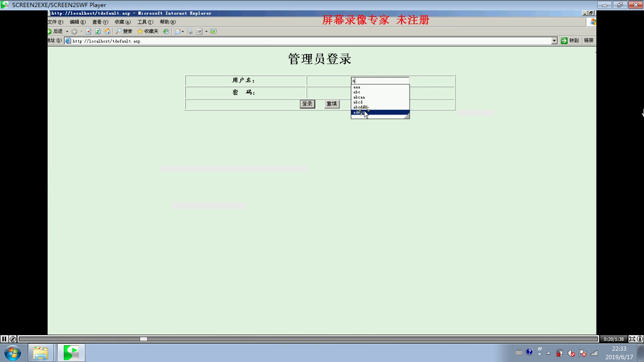The height and width of the screenshot is (362, 644).
Task: Click the Print toolbar icon
Action: pos(190,32)
